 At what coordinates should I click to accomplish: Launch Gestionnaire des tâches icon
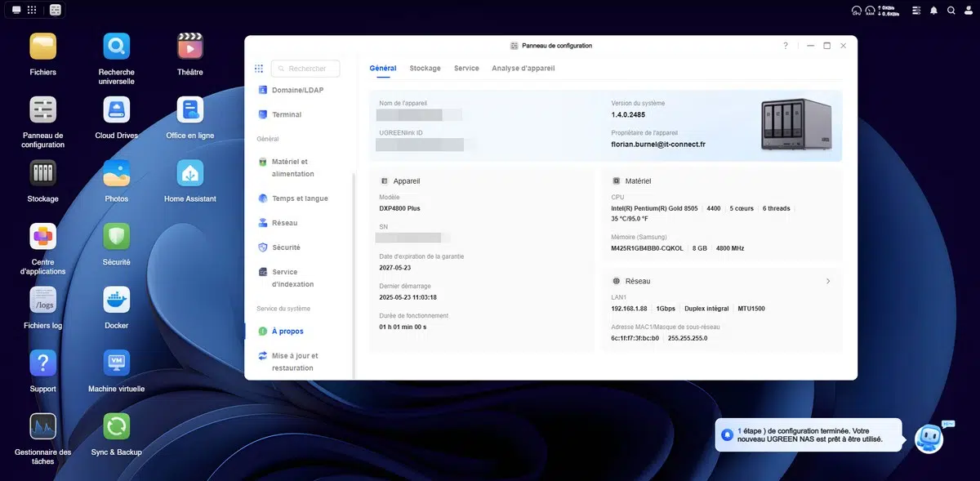coord(42,426)
